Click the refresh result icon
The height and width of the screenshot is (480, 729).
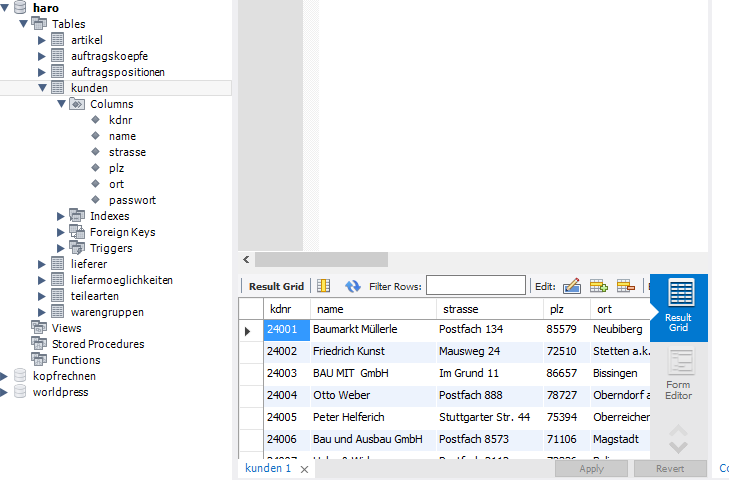click(353, 286)
